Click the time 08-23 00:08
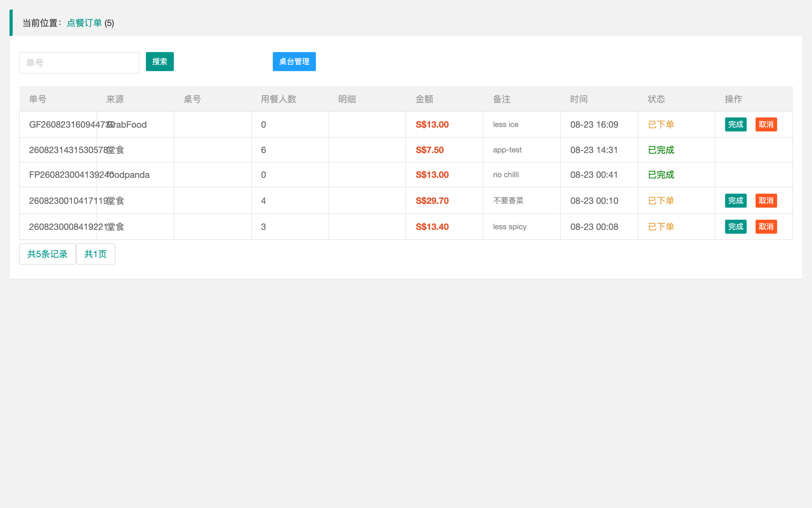This screenshot has width=812, height=508. [594, 227]
